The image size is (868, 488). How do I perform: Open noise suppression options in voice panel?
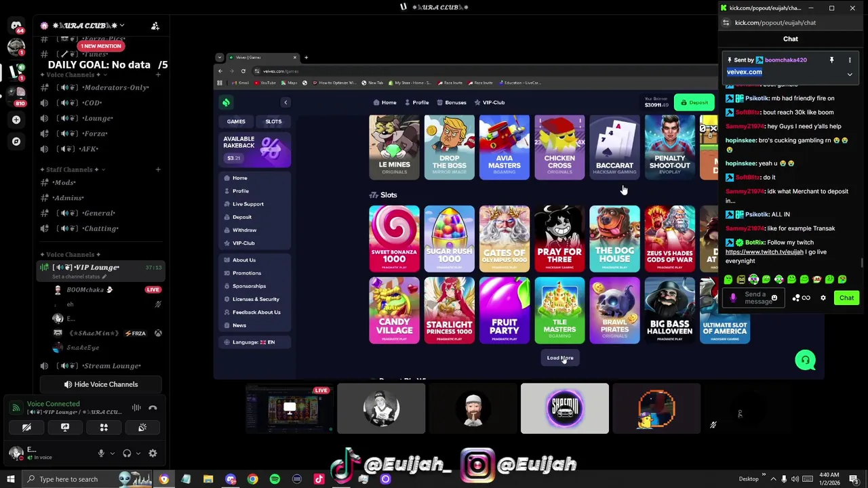136,408
